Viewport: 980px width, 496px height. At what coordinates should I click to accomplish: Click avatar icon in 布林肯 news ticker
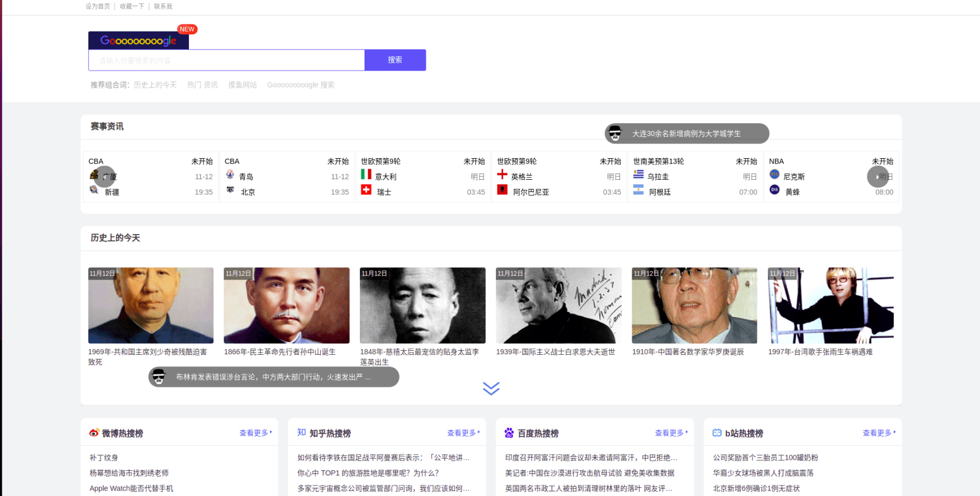coord(159,377)
